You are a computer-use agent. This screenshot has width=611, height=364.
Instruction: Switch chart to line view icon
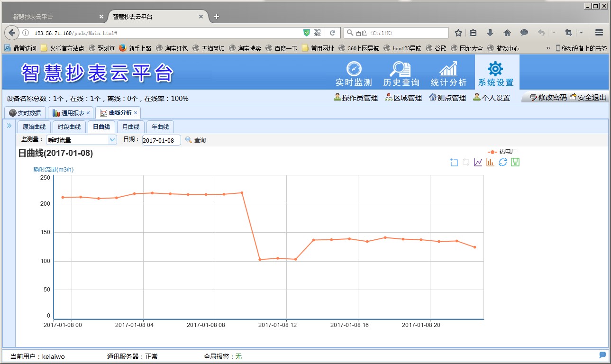[x=478, y=163]
